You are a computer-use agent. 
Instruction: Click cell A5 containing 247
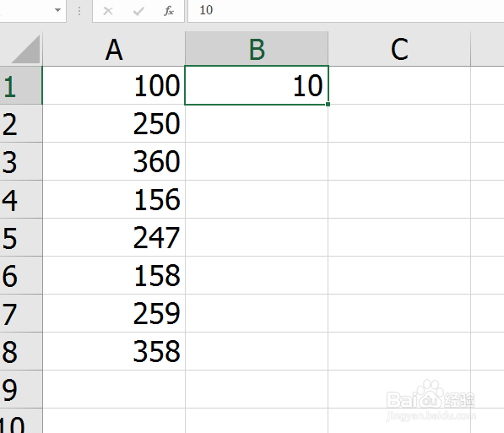[114, 237]
